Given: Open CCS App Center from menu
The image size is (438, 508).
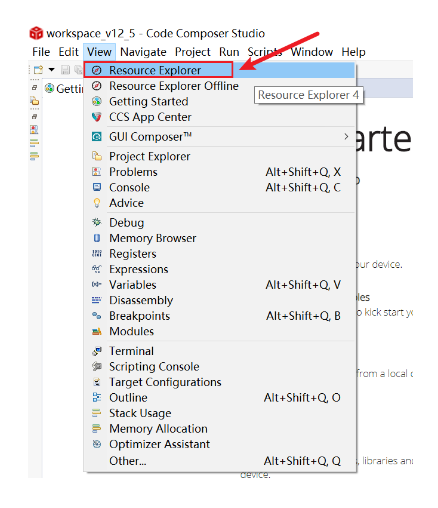Looking at the screenshot, I should [x=220, y=117].
